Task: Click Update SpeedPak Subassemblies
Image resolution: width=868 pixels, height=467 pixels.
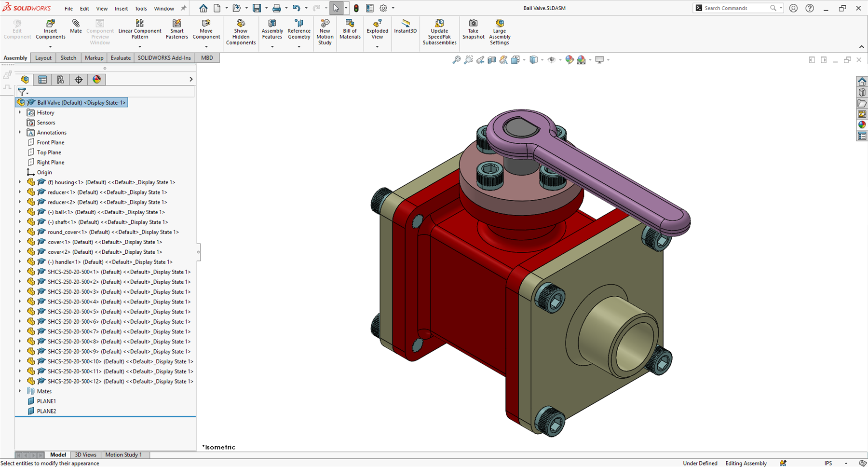Action: [x=439, y=32]
